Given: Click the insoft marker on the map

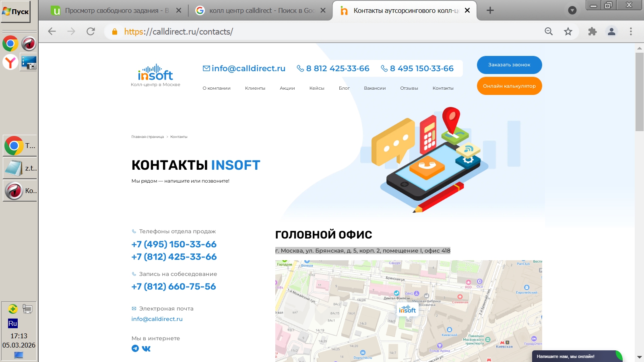Looking at the screenshot, I should point(407,310).
